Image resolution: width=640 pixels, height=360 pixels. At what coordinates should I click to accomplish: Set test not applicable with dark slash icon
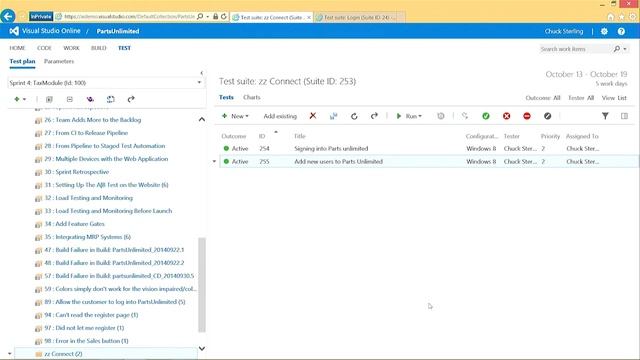point(547,116)
